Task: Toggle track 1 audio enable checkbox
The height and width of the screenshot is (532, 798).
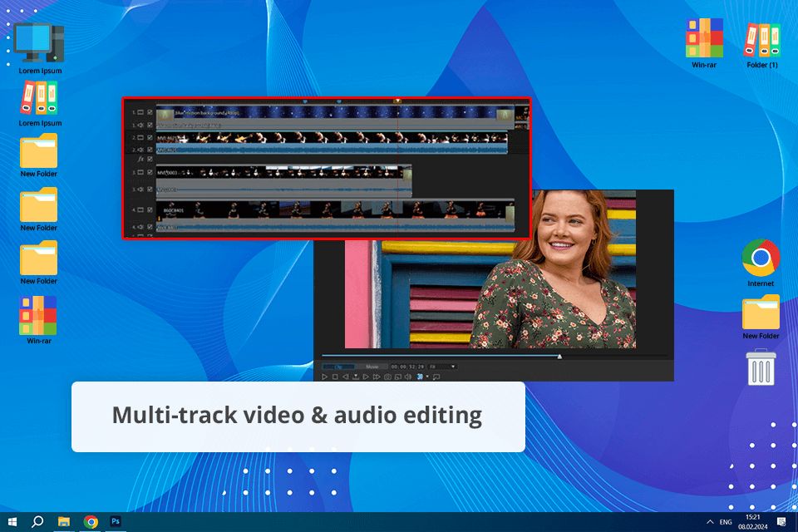Action: click(x=150, y=126)
